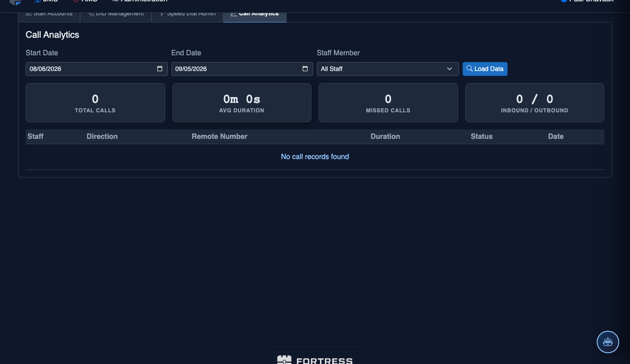Click the Direction column header

tap(102, 136)
